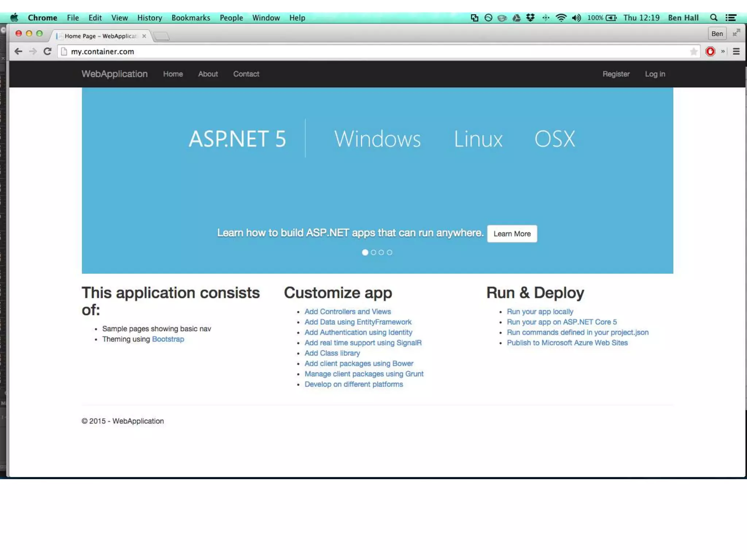Click the volume speaker icon
This screenshot has width=747, height=560.
[x=576, y=17]
